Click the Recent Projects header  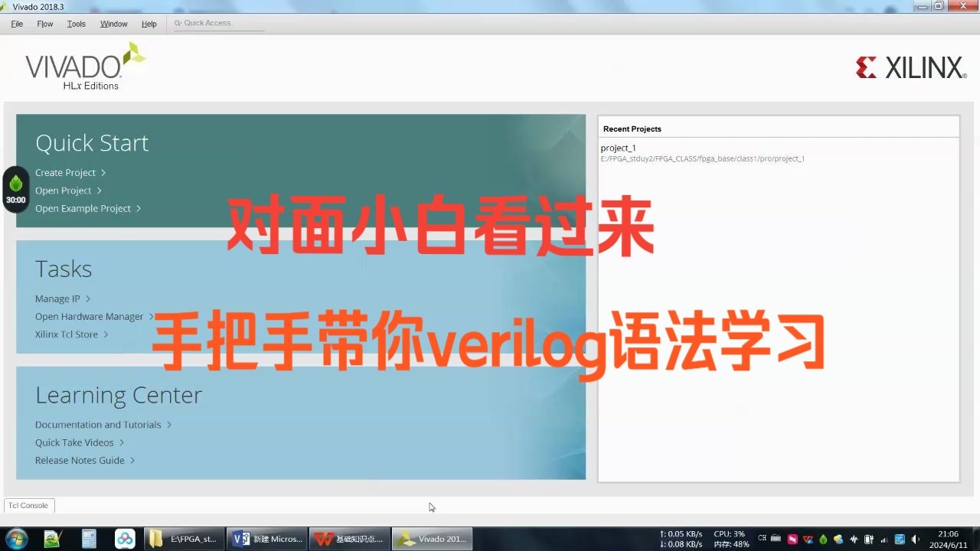coord(632,129)
